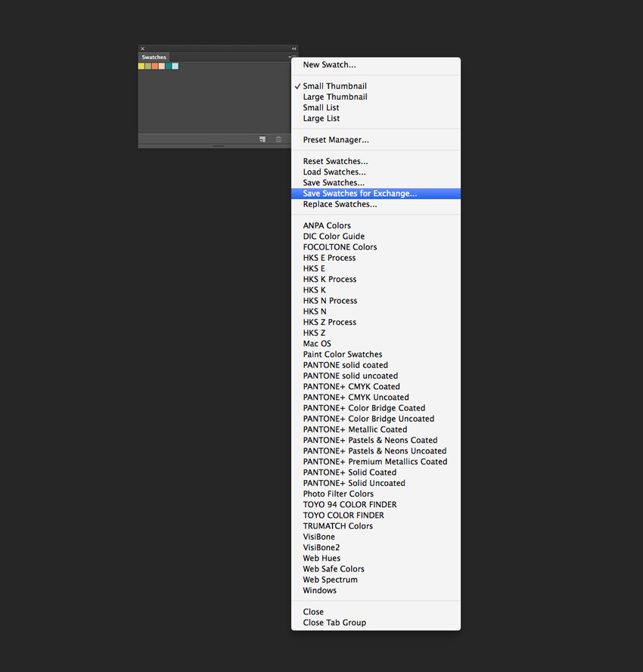Create new swatch via panel footer icon
This screenshot has width=643, height=672.
tap(262, 139)
